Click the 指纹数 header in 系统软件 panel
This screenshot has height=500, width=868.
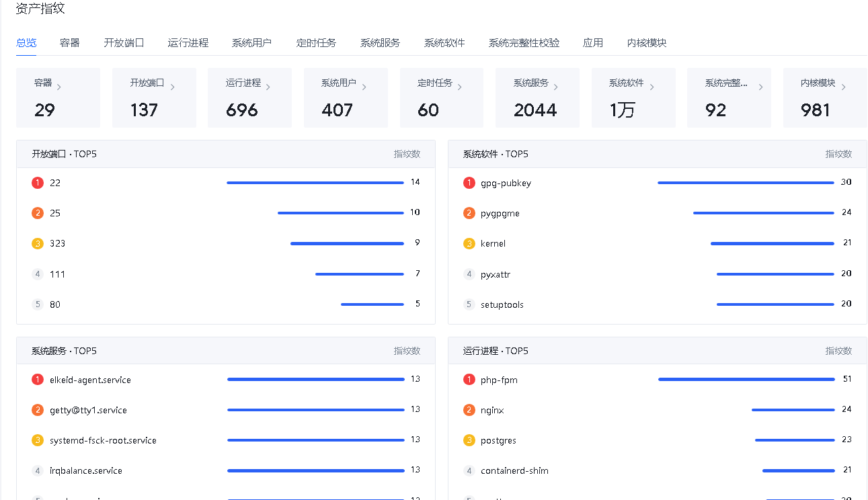(x=838, y=154)
